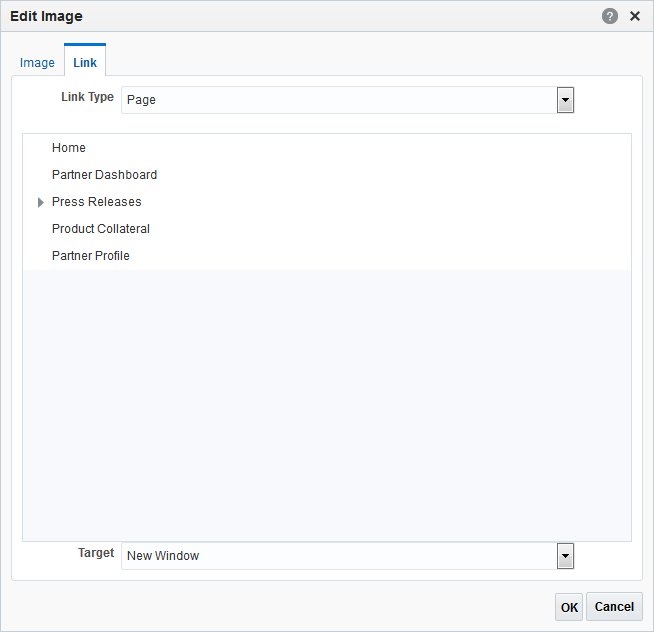
Task: Click the Edit Image title bar
Action: pos(292,16)
